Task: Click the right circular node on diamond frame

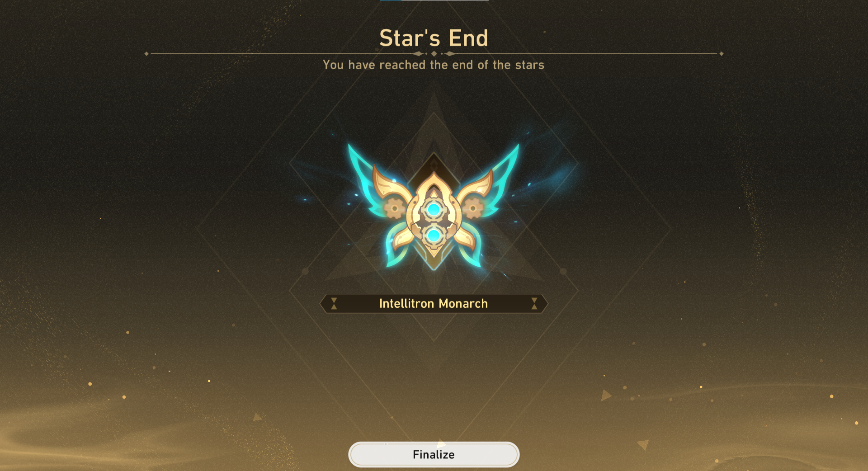Action: click(563, 271)
